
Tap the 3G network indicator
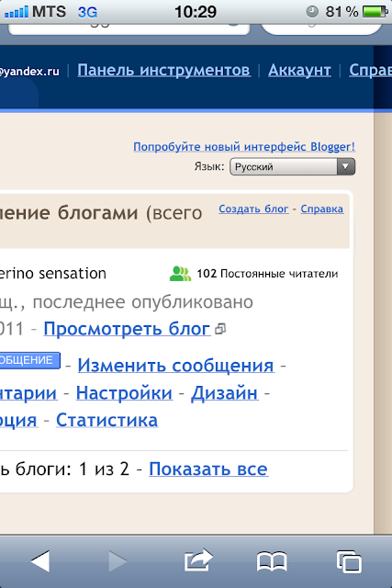pos(87,12)
